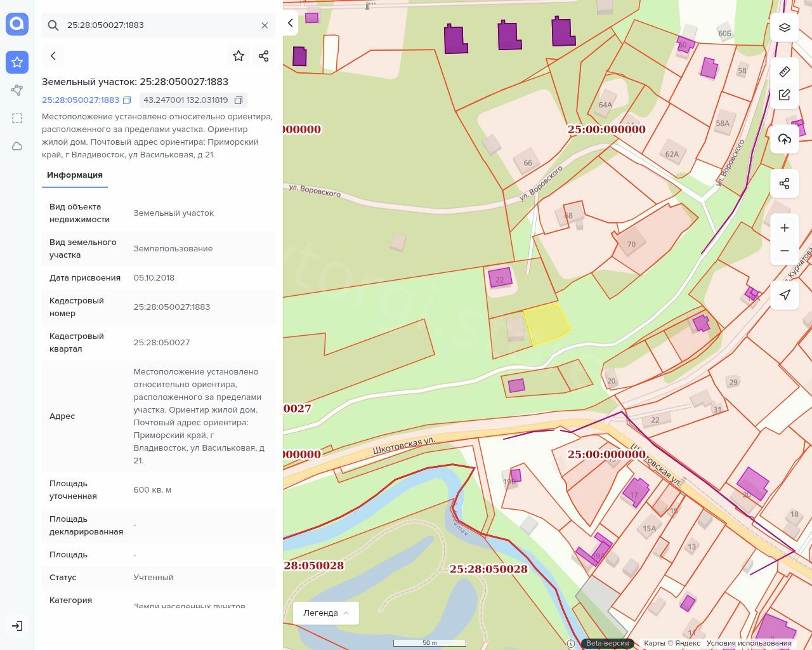This screenshot has width=812, height=650.
Task: Open the map layers panel
Action: coord(785,28)
